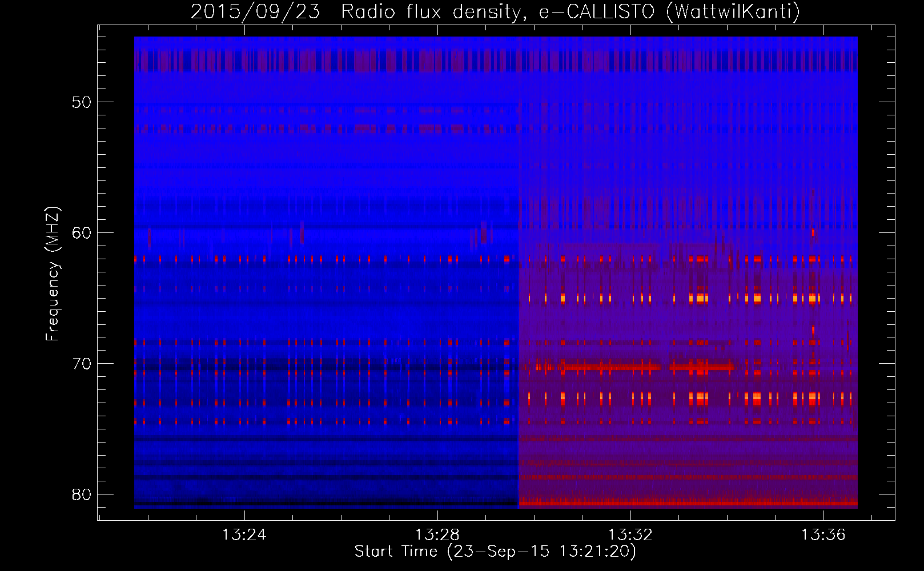The width and height of the screenshot is (924, 571).
Task: Click the plot title 'Radio flux density, e-CALLISTO (WattwilKanti)'
Action: [571, 11]
